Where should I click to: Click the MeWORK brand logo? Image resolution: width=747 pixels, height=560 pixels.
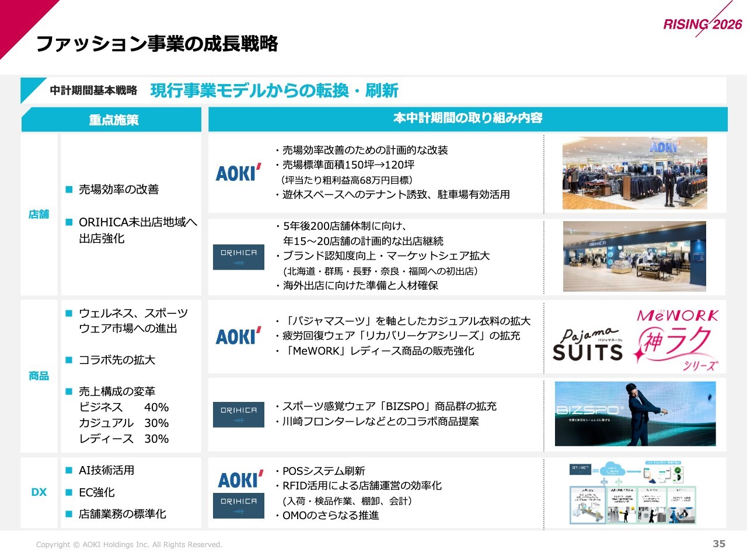(x=678, y=316)
